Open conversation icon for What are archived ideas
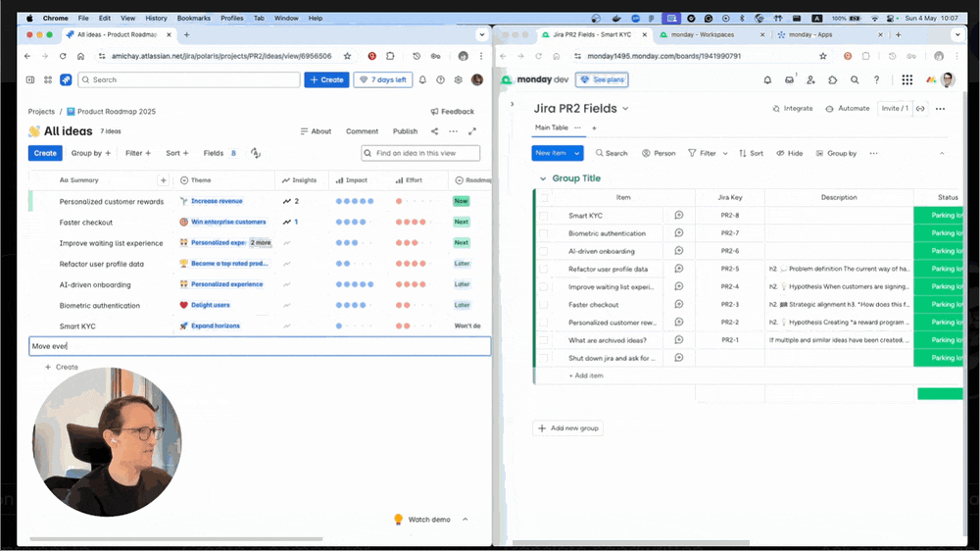This screenshot has width=980, height=551. pos(679,340)
